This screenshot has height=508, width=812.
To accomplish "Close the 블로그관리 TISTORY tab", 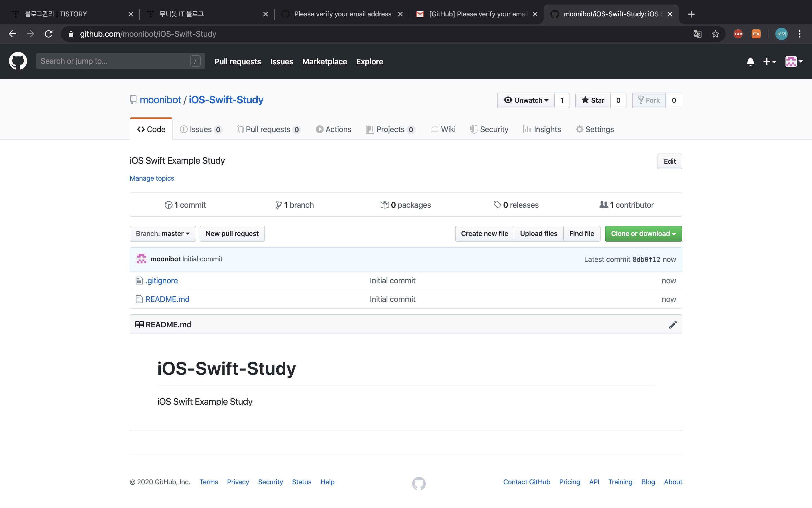I will coord(131,14).
